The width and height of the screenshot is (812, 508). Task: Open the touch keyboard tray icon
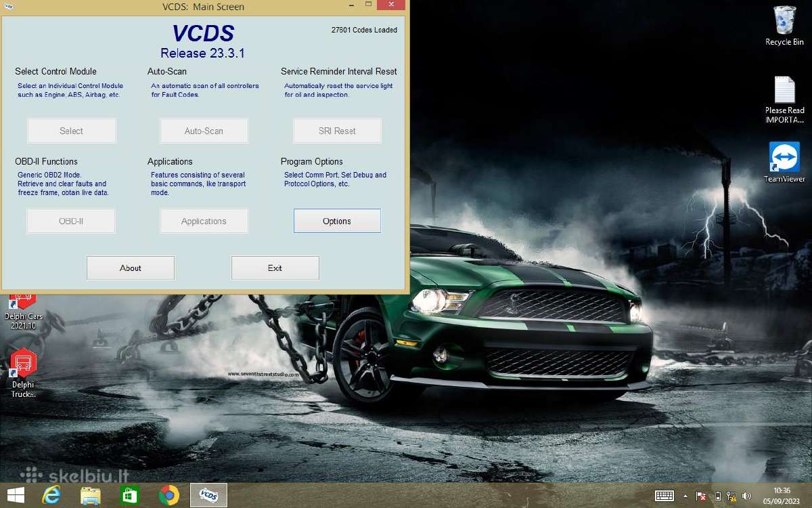click(664, 496)
